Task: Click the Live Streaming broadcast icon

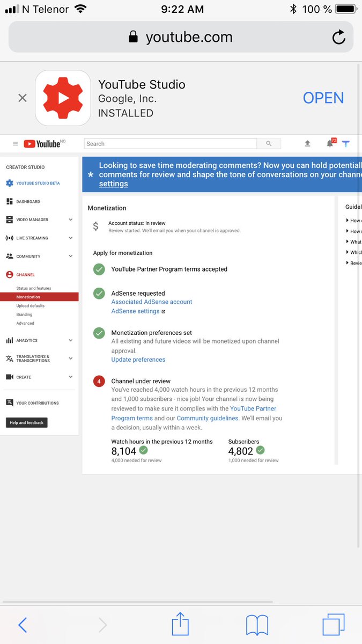Action: coord(9,238)
